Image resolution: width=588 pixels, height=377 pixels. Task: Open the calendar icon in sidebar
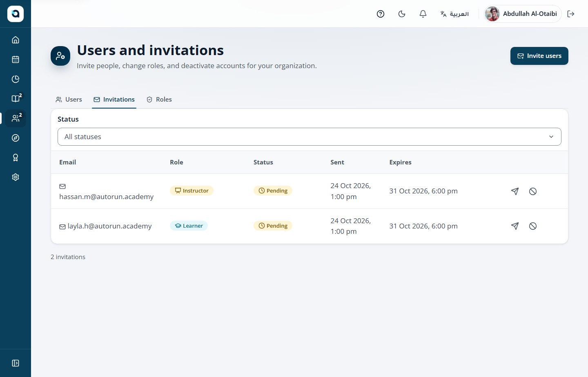16,60
